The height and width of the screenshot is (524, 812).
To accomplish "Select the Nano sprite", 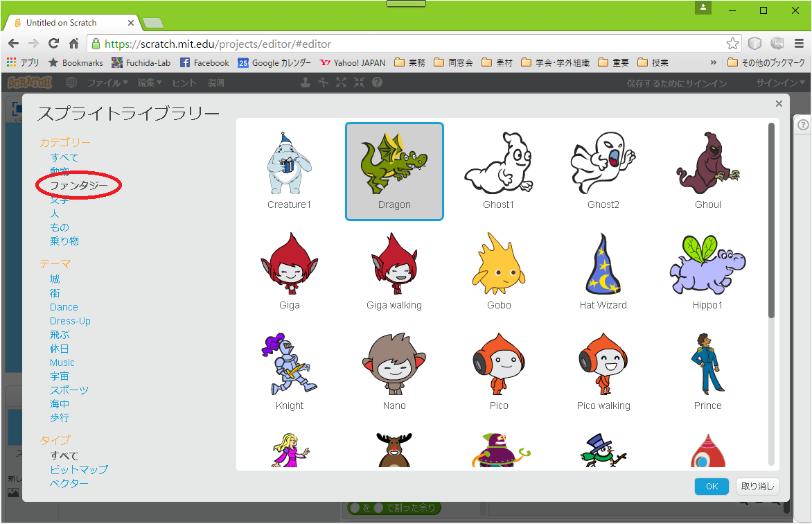I will (394, 365).
